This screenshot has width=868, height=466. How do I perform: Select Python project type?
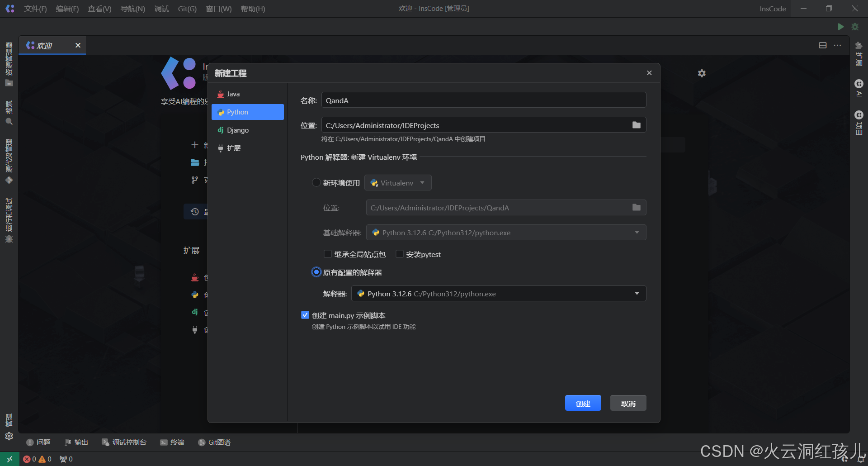pos(248,112)
